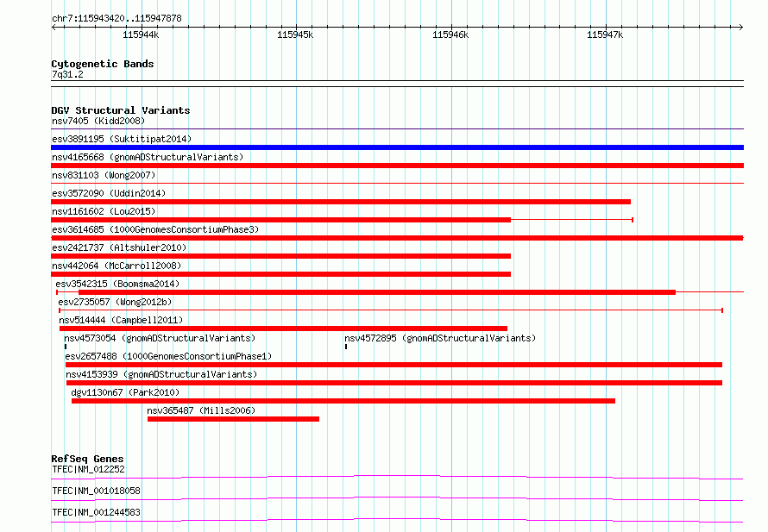Select label nsv831103 (Wong2007)
The height and width of the screenshot is (532, 768).
[104, 175]
